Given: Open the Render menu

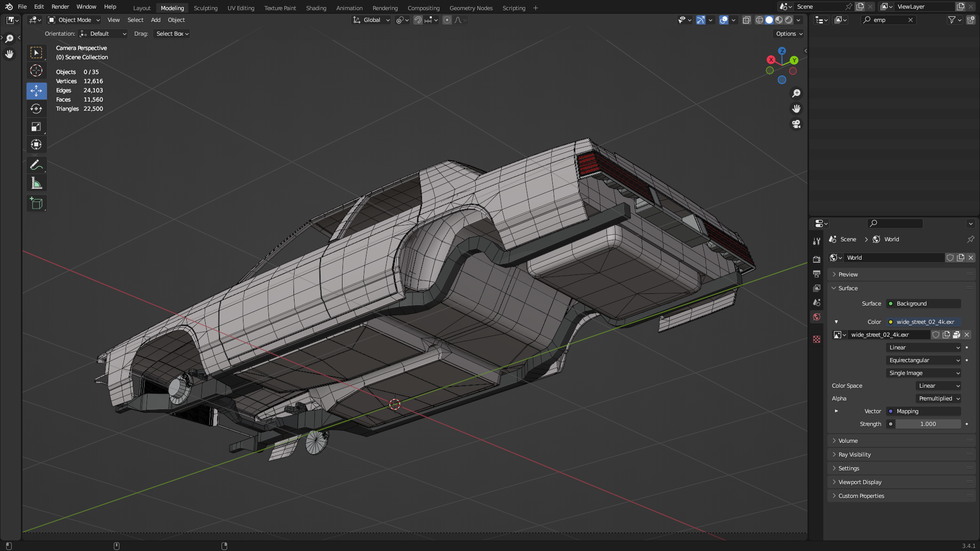Looking at the screenshot, I should pyautogui.click(x=60, y=7).
